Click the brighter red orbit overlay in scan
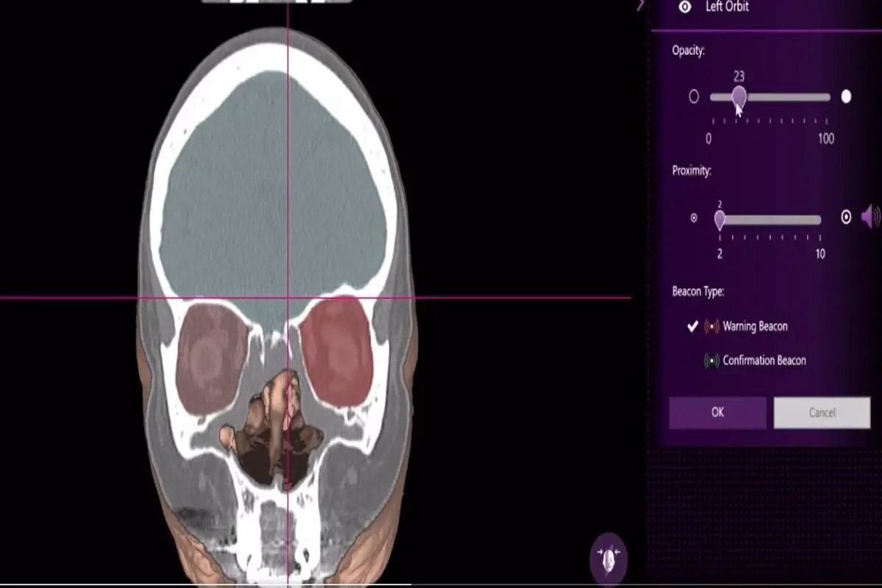 (x=337, y=353)
